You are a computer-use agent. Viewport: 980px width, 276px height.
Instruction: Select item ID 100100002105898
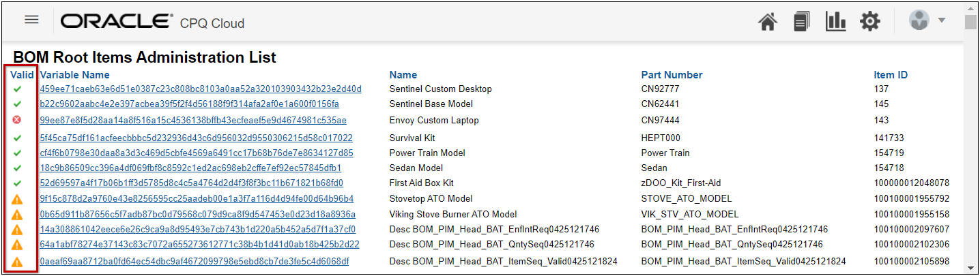pos(911,261)
